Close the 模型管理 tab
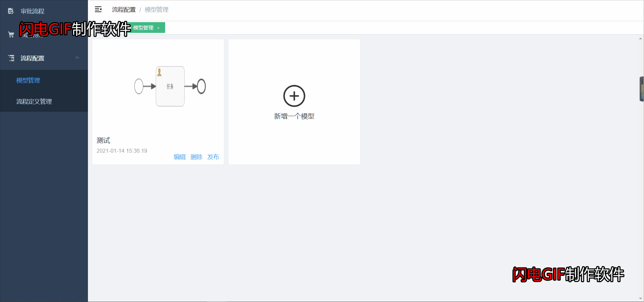The image size is (644, 302). coord(158,28)
